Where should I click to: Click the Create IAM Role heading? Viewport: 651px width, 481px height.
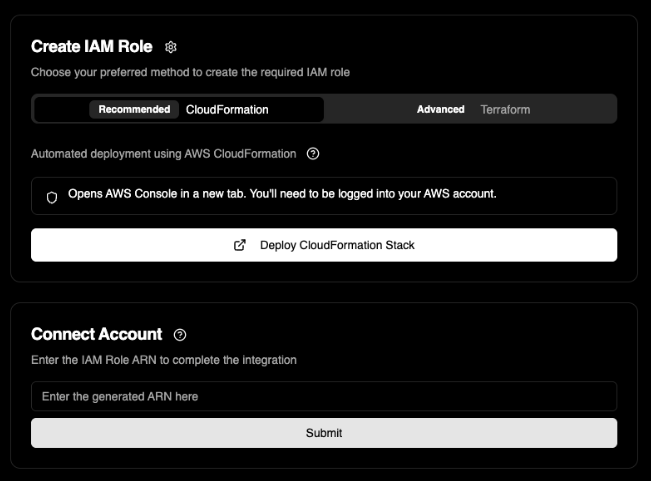[x=91, y=47]
